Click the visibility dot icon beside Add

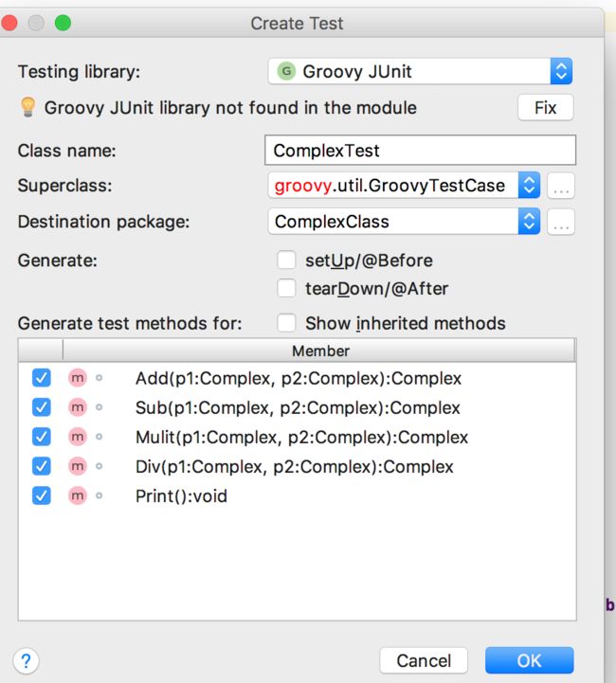(x=99, y=378)
